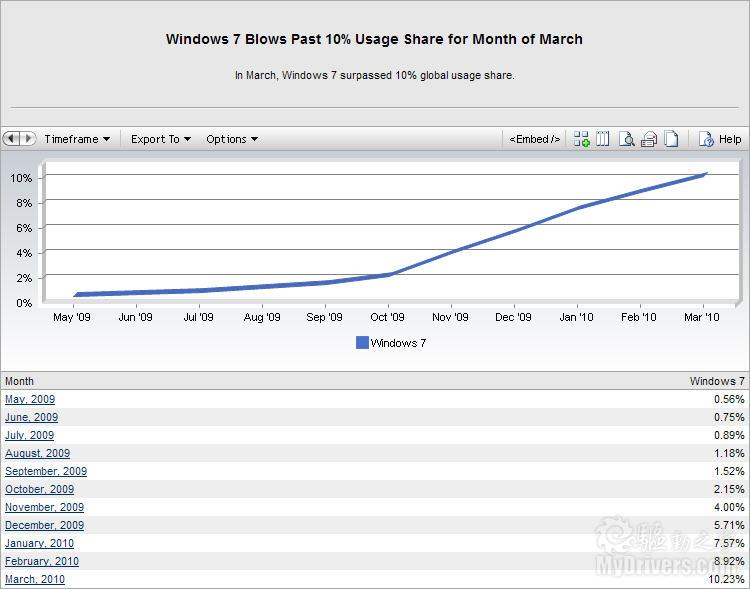Click the 2.15% value cell
The height and width of the screenshot is (589, 750).
coord(729,489)
